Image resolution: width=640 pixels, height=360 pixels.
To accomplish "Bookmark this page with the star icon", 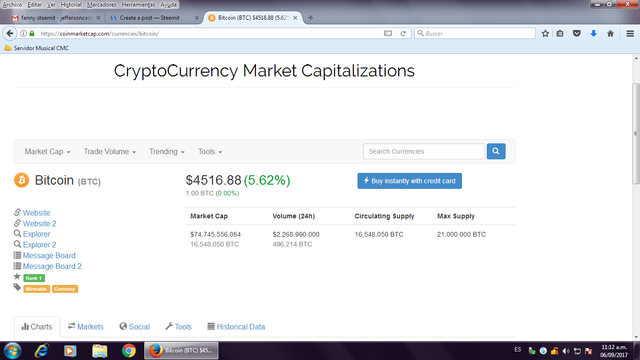I will click(x=545, y=33).
